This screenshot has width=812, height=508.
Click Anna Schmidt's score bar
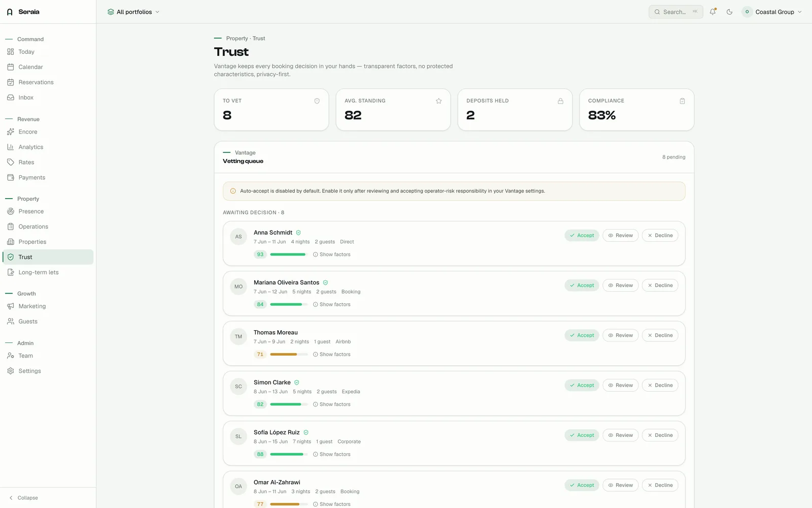point(289,255)
